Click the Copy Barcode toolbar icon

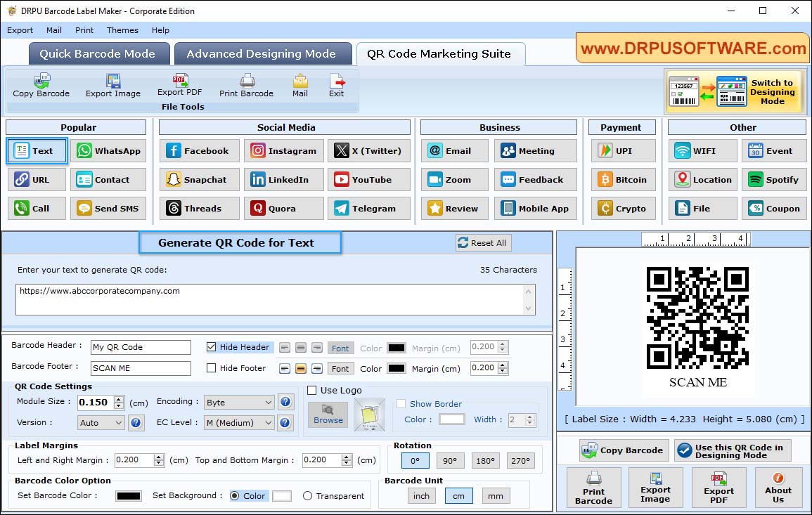41,86
